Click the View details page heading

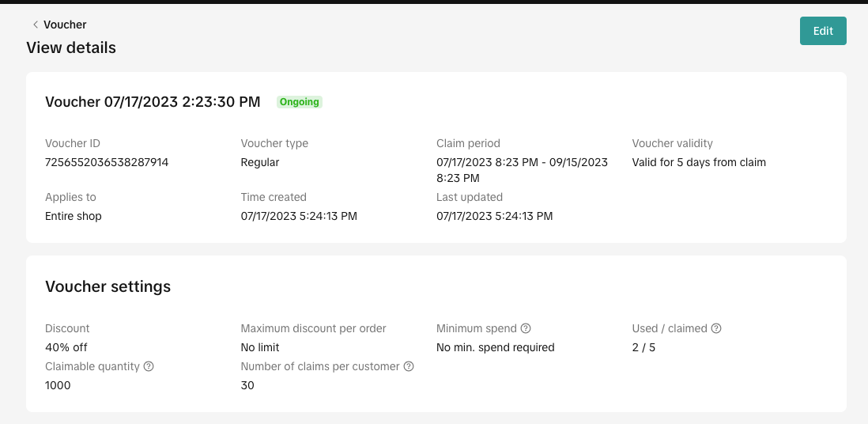pos(71,47)
